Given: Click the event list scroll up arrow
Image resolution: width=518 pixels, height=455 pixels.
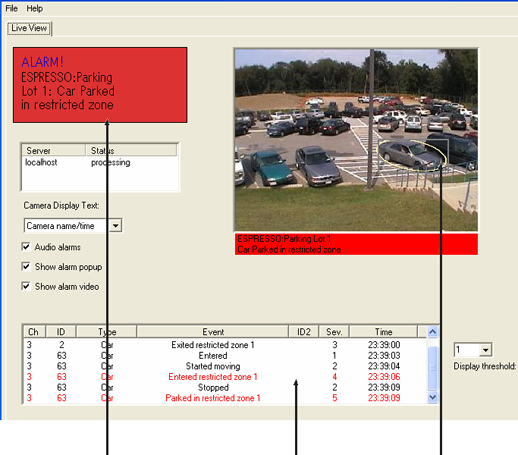Looking at the screenshot, I should [432, 332].
